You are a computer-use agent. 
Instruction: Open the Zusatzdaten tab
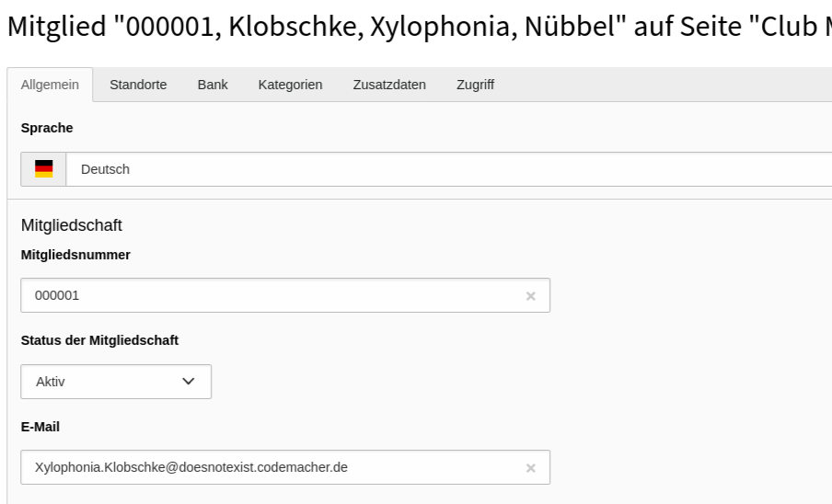pyautogui.click(x=389, y=85)
